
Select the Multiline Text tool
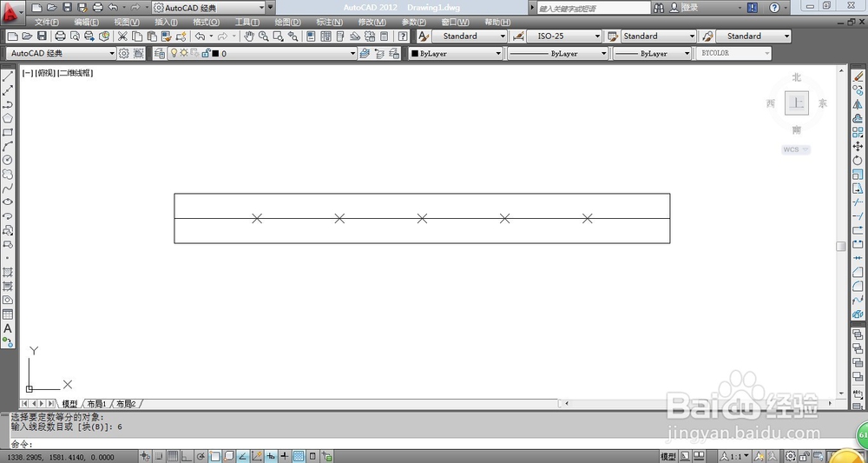click(8, 328)
